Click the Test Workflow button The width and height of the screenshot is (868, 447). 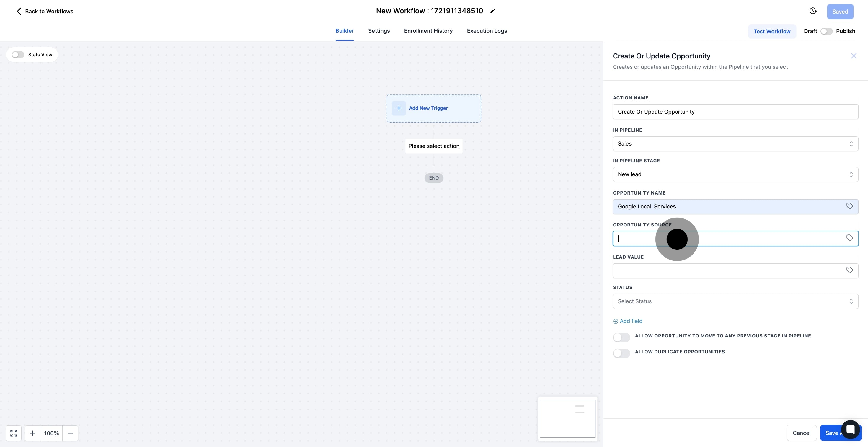coord(772,31)
